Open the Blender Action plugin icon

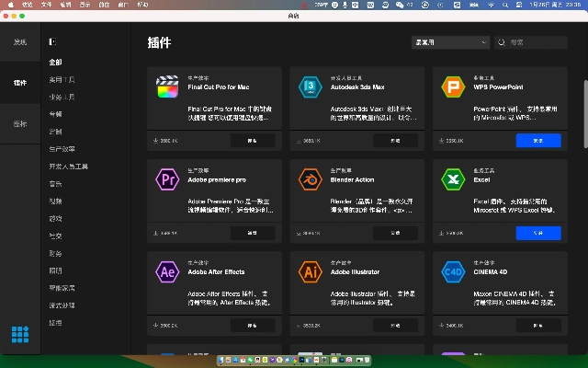click(310, 179)
